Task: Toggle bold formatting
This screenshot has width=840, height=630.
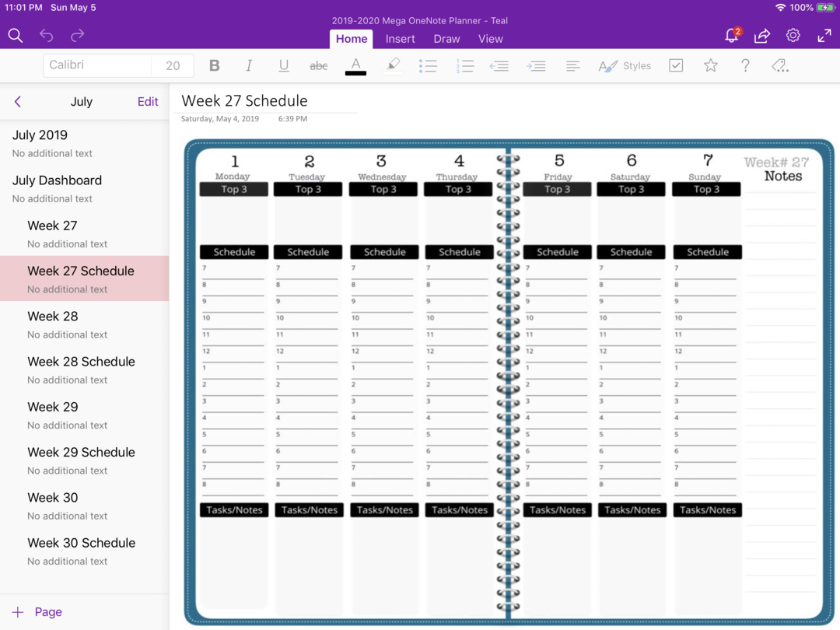Action: point(215,66)
